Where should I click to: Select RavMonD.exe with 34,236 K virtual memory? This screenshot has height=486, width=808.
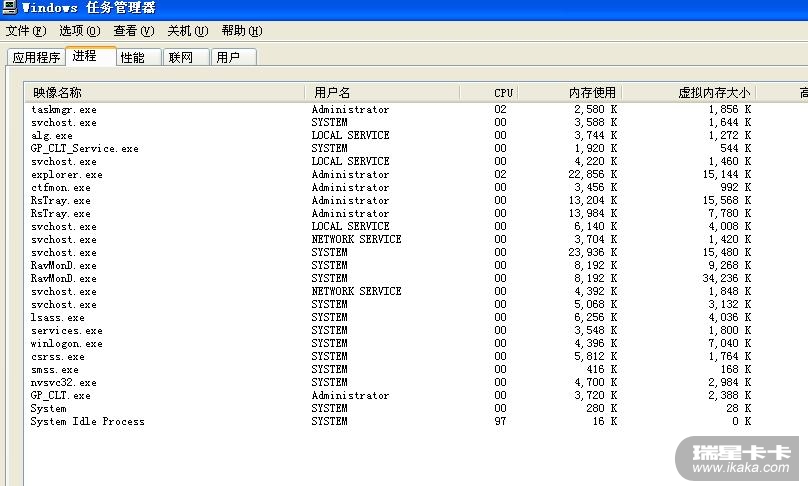coord(63,278)
